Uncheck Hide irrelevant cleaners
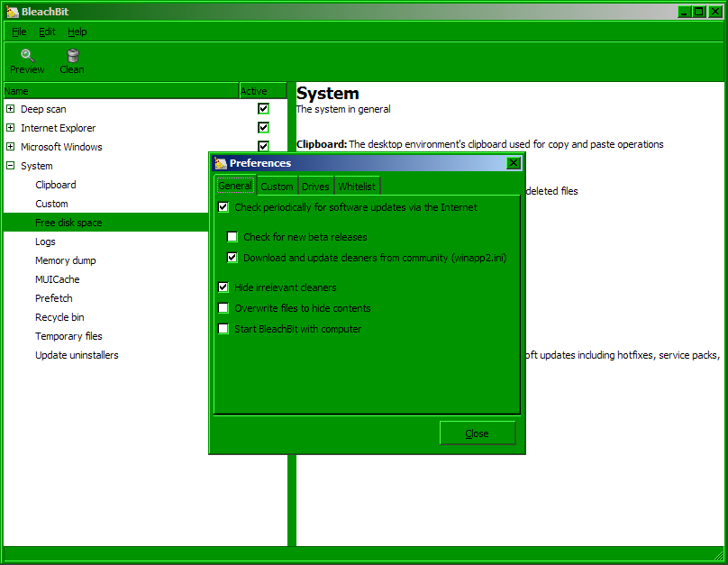 tap(223, 287)
